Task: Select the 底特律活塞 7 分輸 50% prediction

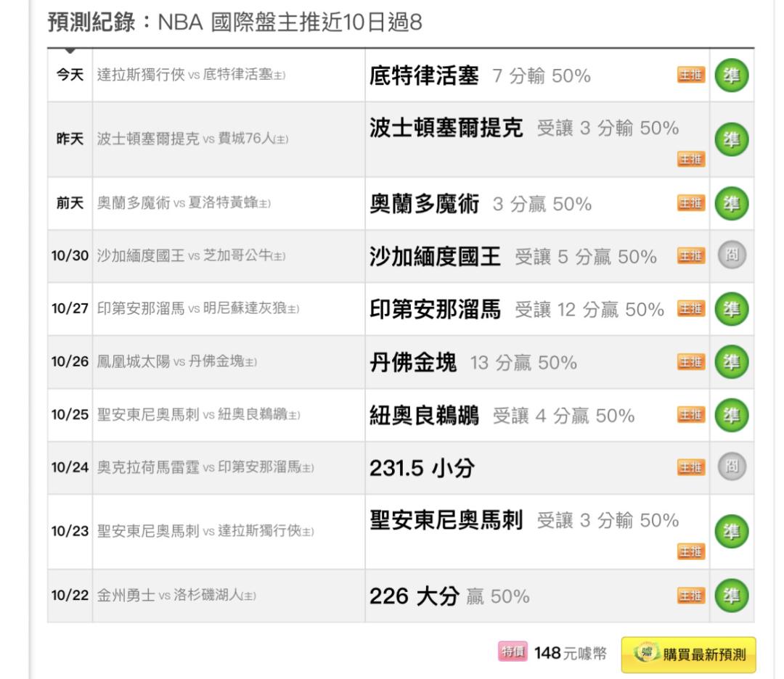Action: pyautogui.click(x=480, y=76)
